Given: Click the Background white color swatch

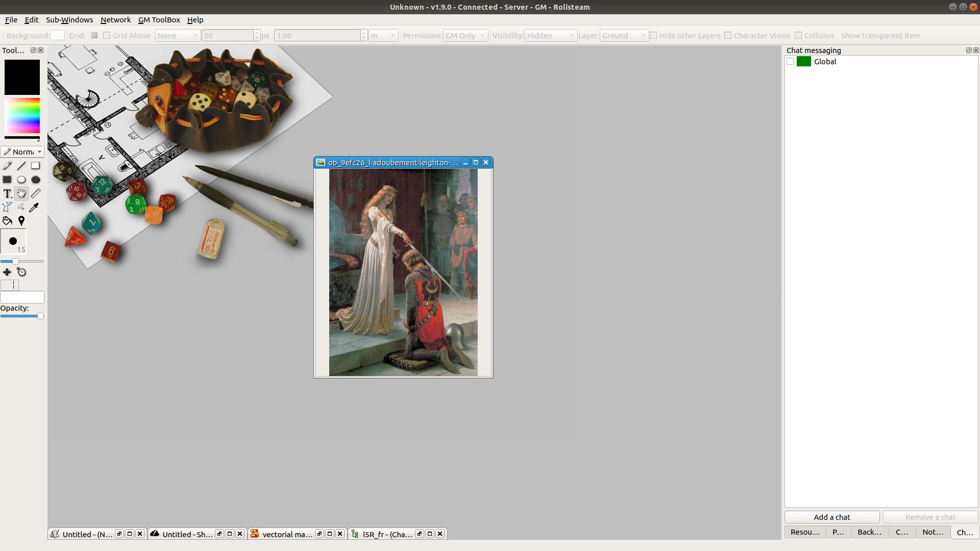Looking at the screenshot, I should [x=58, y=35].
